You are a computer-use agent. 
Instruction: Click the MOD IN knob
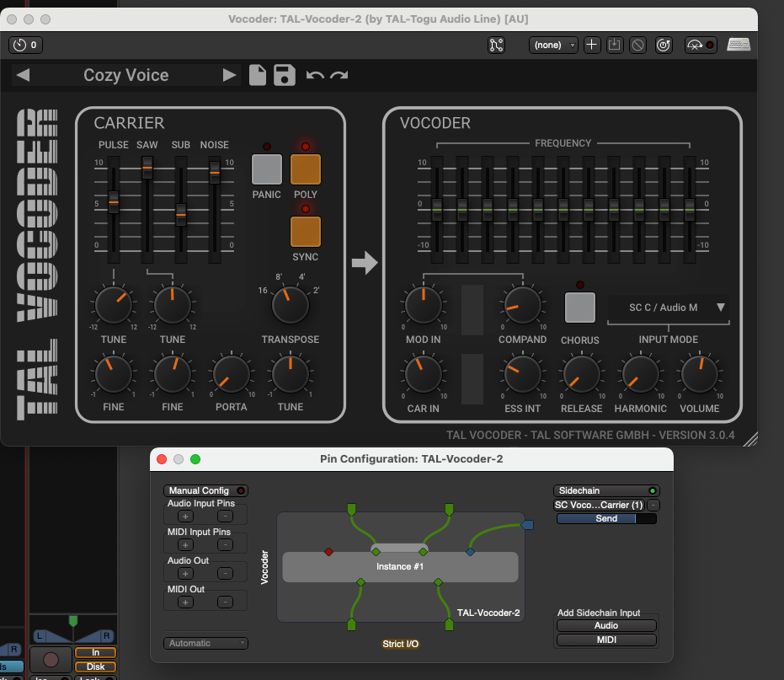424,305
